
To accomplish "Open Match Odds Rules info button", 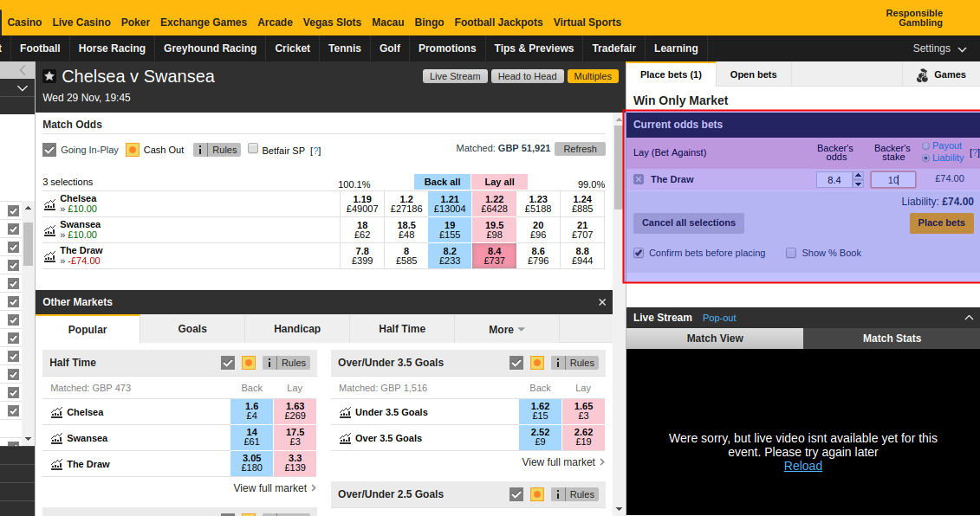I will tap(217, 150).
